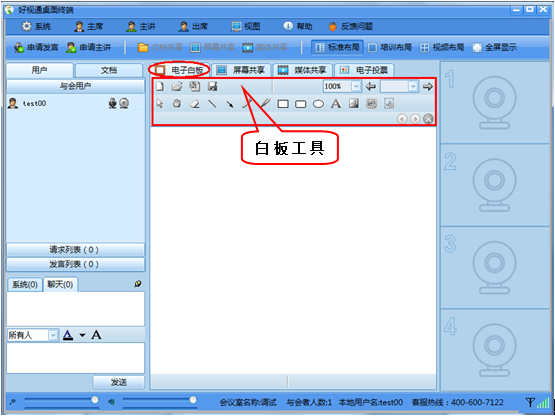Viewport: 555px width, 417px height.
Task: Open the 系统 menu
Action: pyautogui.click(x=36, y=26)
